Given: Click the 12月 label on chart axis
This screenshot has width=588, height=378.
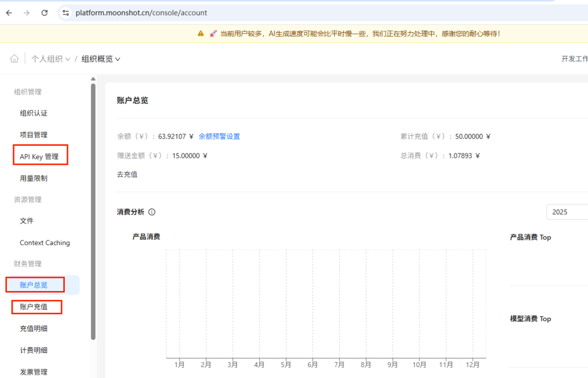Looking at the screenshot, I should 473,365.
